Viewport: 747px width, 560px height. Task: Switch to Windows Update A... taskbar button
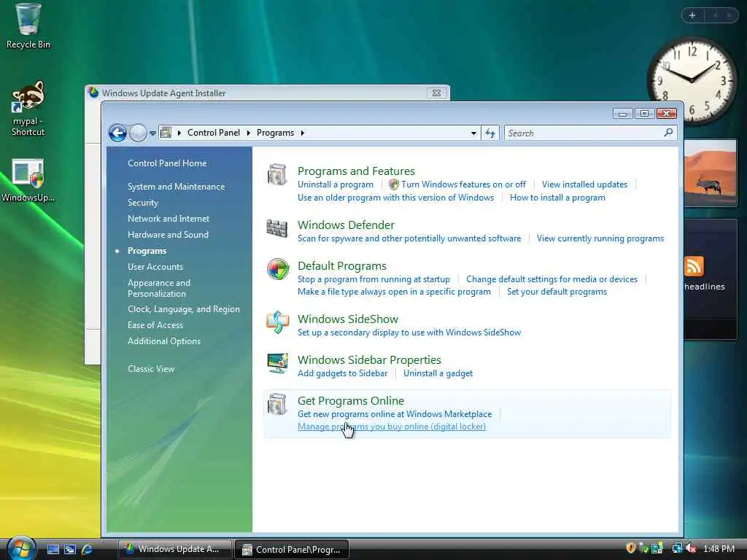coord(174,549)
